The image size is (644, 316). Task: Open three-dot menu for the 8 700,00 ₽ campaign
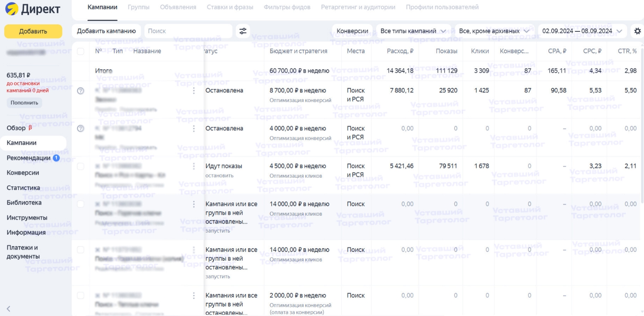(x=194, y=91)
